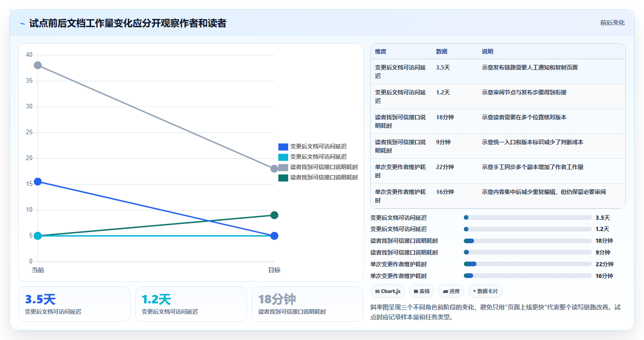Click table cell 示意读者需要在多个位置核对版本

pyautogui.click(x=524, y=117)
